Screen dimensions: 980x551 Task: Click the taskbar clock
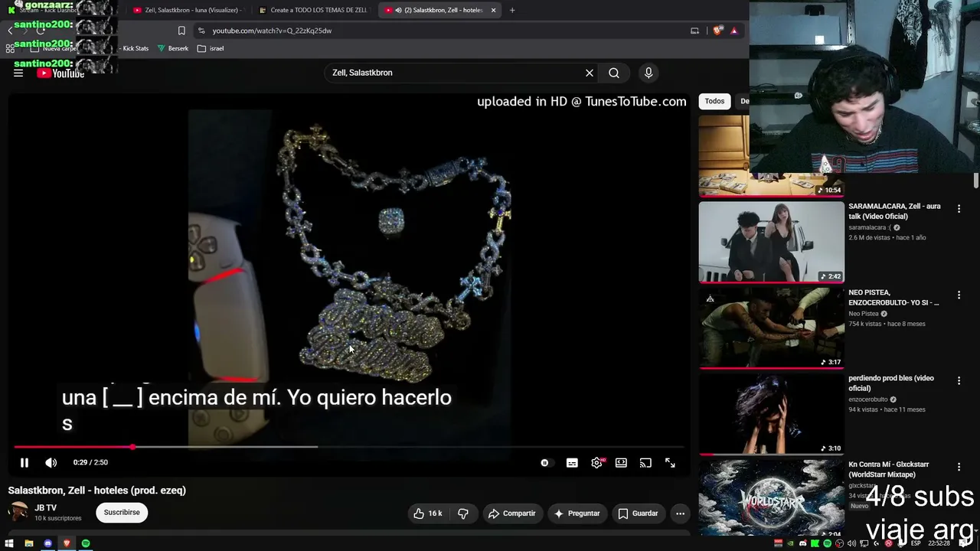pyautogui.click(x=939, y=543)
